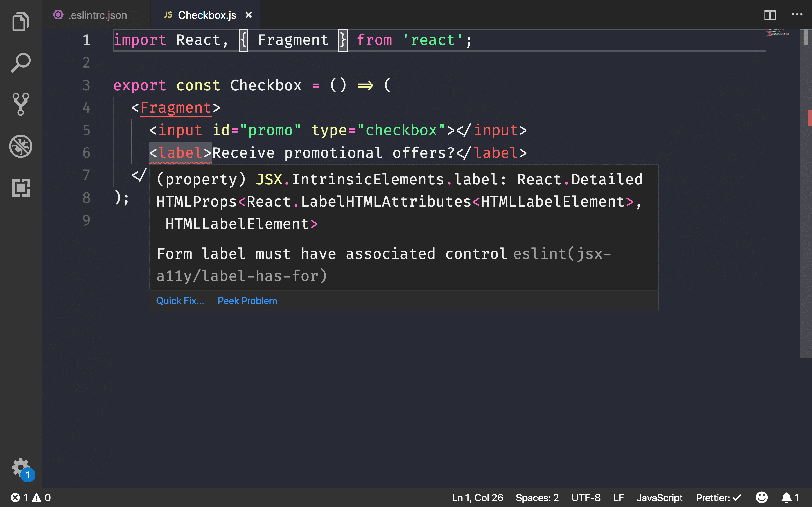Click Extensions icon in sidebar
The height and width of the screenshot is (507, 812).
[x=21, y=188]
